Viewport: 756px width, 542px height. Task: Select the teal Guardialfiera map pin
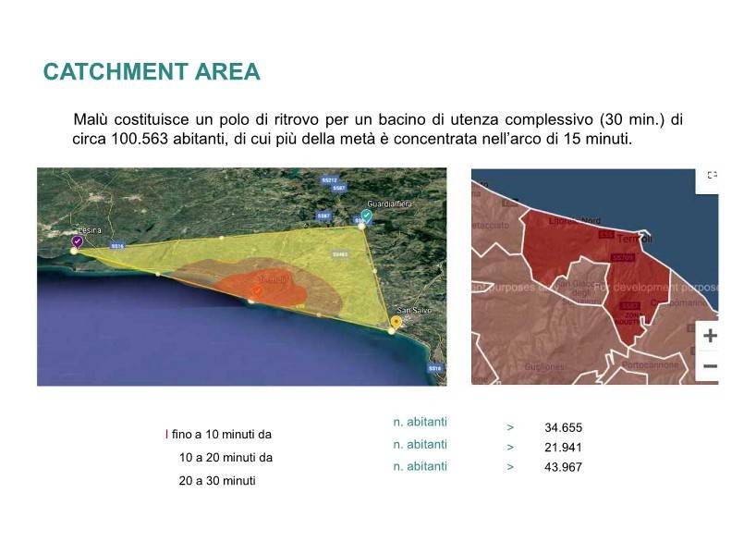[x=366, y=216]
